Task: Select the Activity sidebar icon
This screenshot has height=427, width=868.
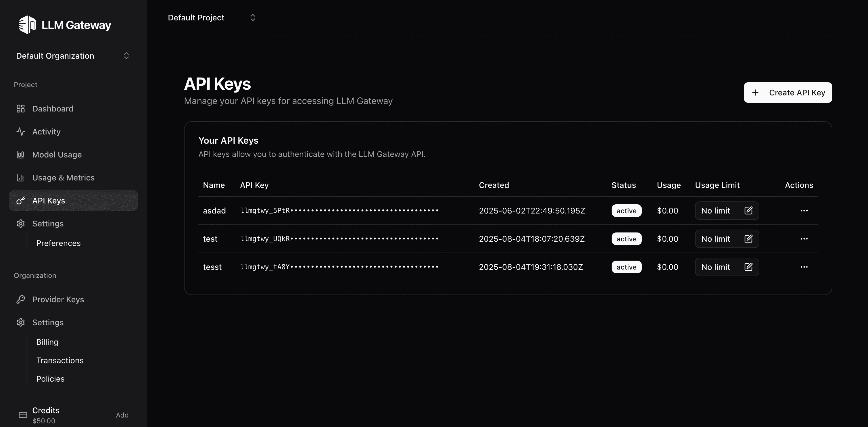Action: (21, 132)
